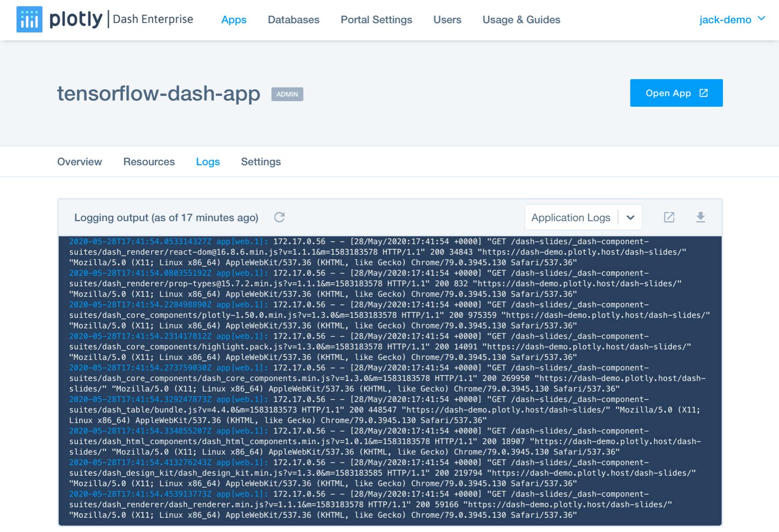
Task: Click timestamp 2020-05-28T17:41:54.413276243Z log entry
Action: pyautogui.click(x=141, y=462)
